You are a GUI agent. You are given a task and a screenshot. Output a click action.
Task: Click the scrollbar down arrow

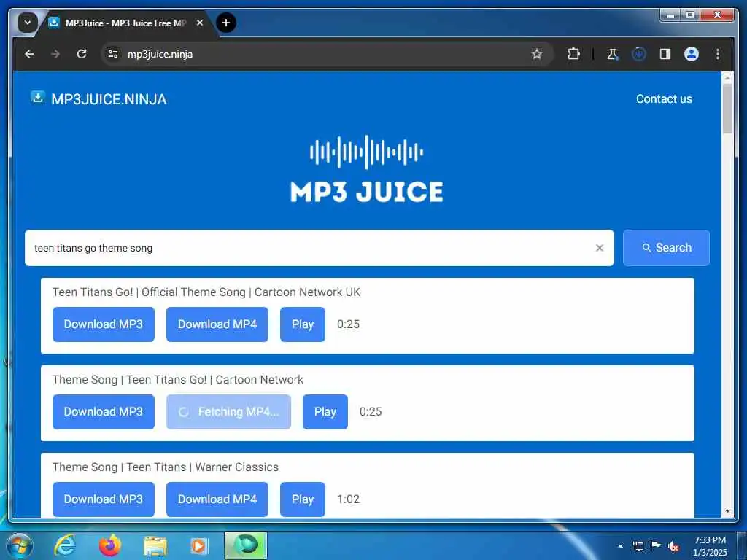727,511
